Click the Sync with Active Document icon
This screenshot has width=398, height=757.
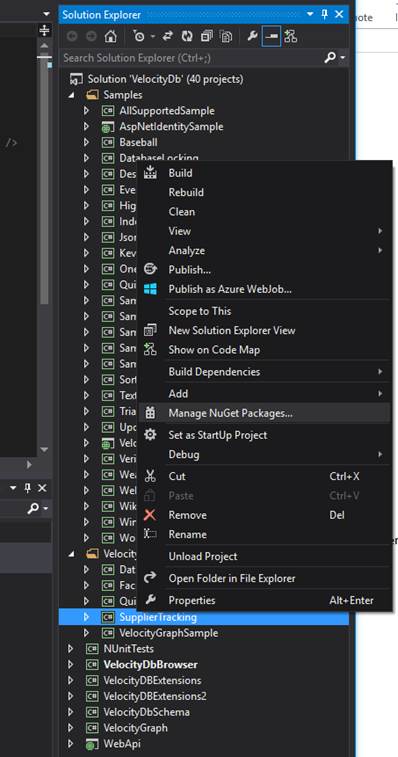(168, 37)
